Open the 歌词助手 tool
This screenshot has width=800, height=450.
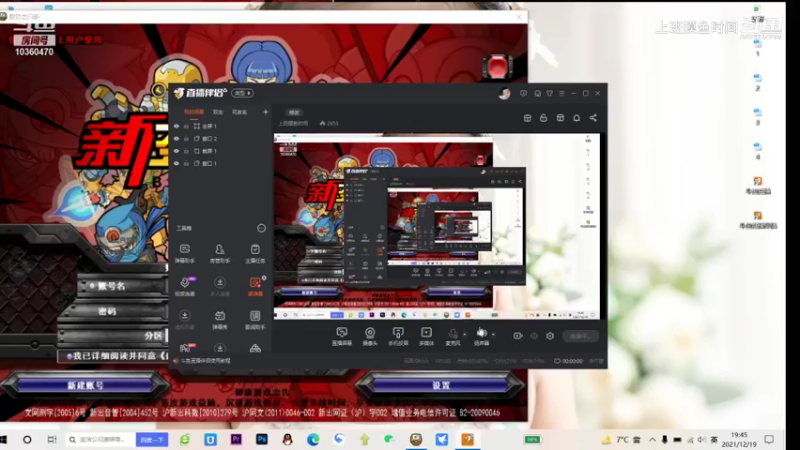point(255,319)
